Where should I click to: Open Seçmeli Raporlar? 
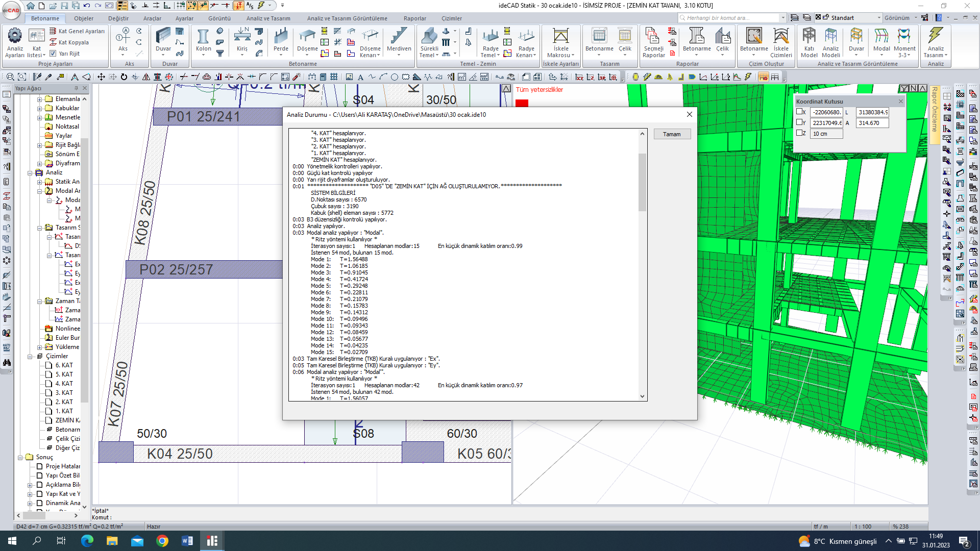653,43
